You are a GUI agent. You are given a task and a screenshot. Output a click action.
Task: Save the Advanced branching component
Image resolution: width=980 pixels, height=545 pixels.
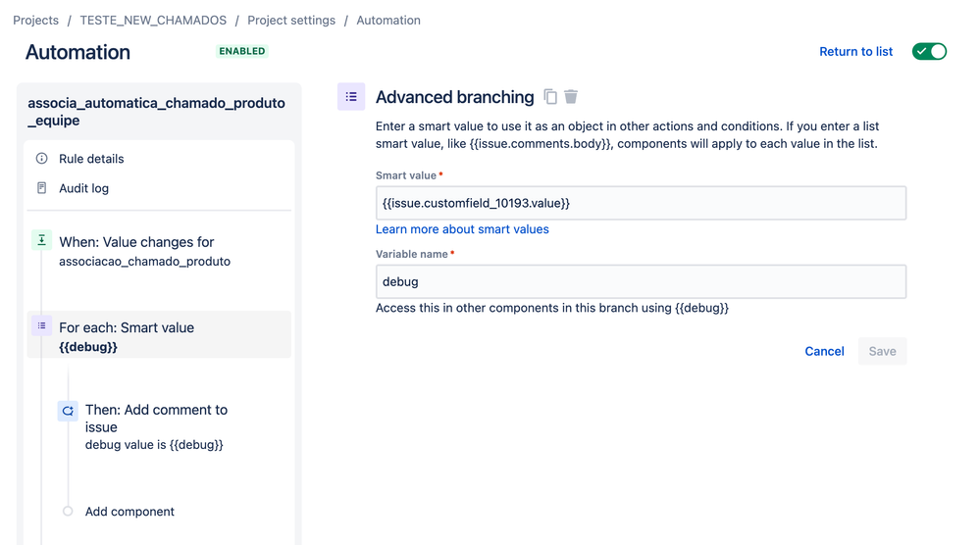click(x=882, y=351)
